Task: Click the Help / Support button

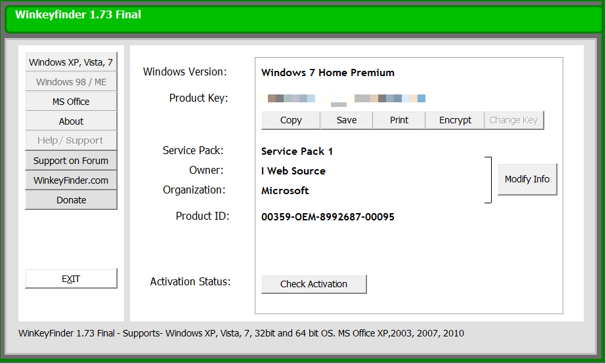Action: coord(71,140)
